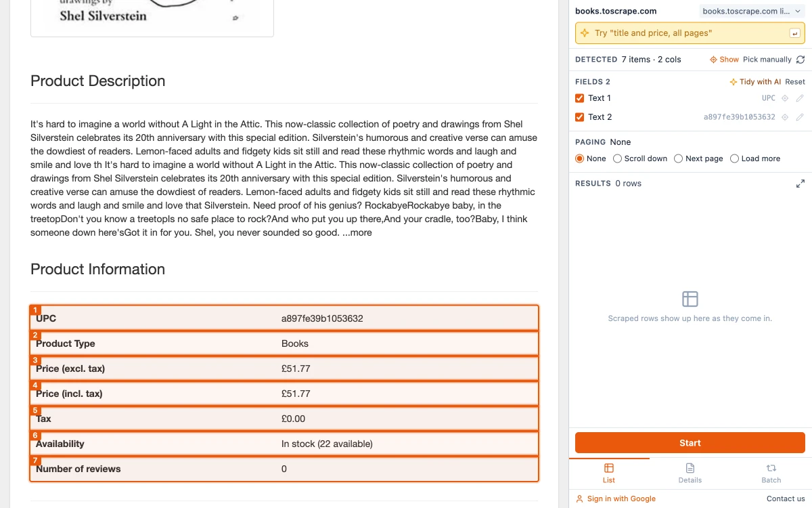Click the ...more link in description
Image resolution: width=812 pixels, height=508 pixels.
(x=357, y=232)
